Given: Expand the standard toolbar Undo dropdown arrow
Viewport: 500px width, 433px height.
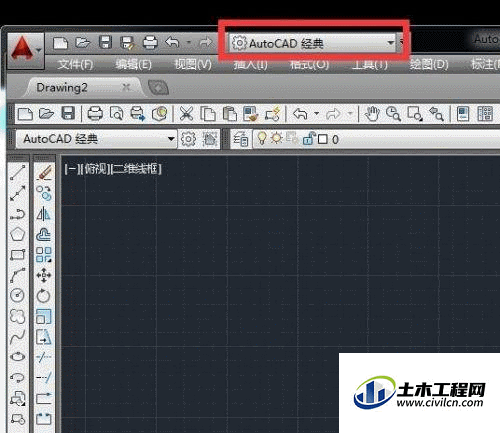Looking at the screenshot, I should tap(316, 113).
